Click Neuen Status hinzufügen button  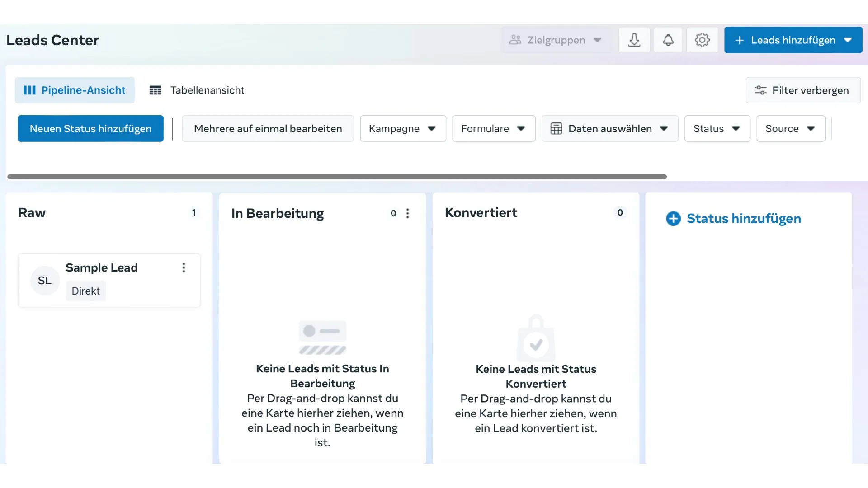click(90, 128)
